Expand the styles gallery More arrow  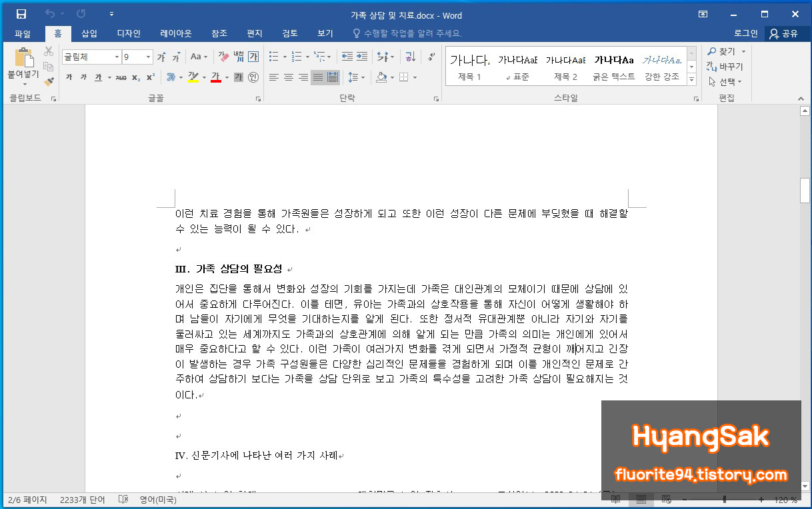point(691,80)
